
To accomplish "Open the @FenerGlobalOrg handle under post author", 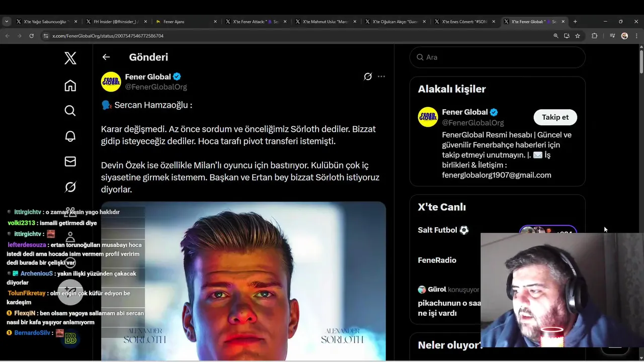I will pos(156,87).
